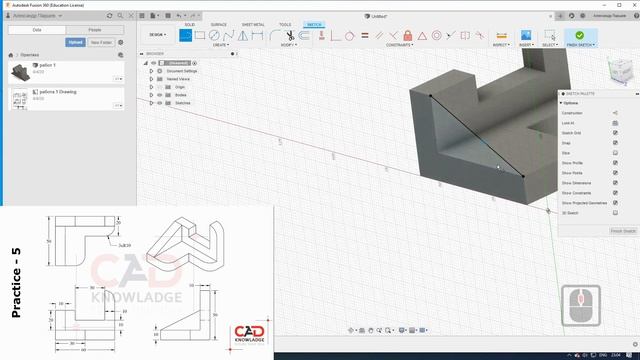Hide the Bodies folder with its eye icon
Image resolution: width=640 pixels, height=360 pixels.
tap(160, 95)
